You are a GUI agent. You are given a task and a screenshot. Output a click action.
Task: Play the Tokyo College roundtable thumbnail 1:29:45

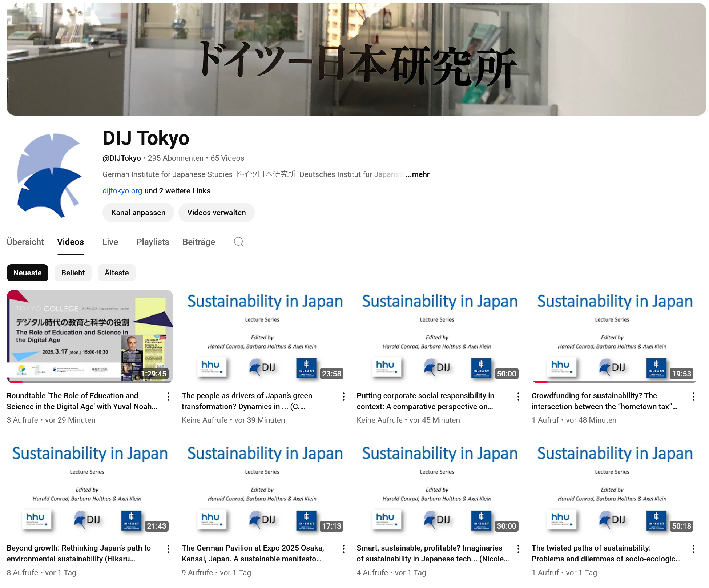click(x=90, y=337)
